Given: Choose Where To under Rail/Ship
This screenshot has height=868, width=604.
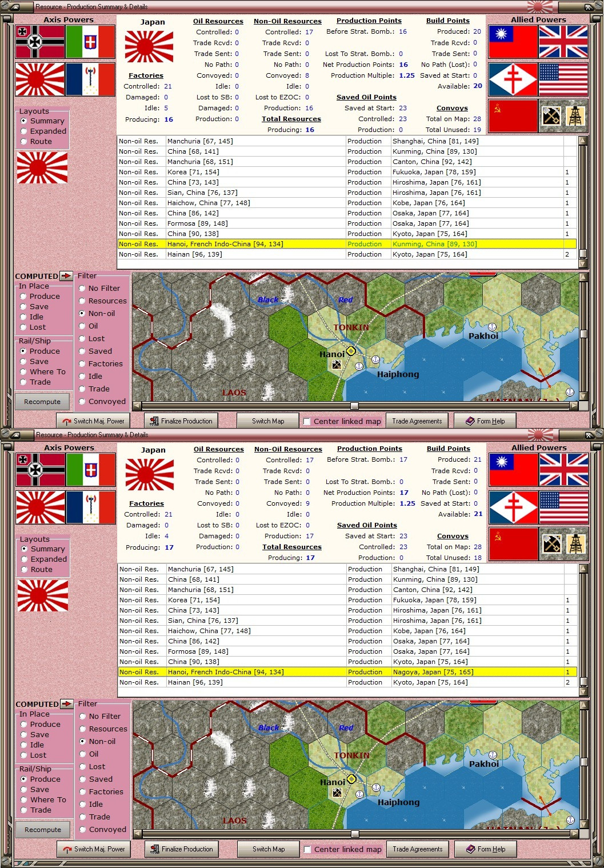Looking at the screenshot, I should pyautogui.click(x=23, y=371).
